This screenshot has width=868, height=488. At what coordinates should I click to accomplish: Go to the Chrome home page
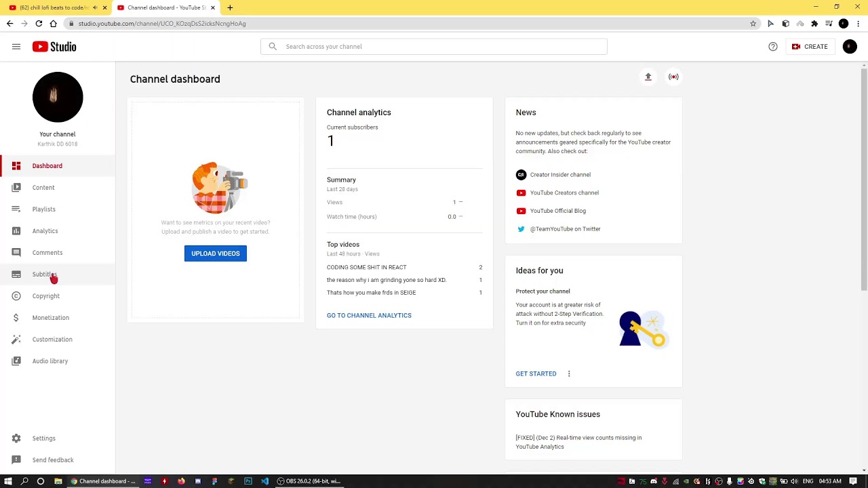(x=54, y=24)
